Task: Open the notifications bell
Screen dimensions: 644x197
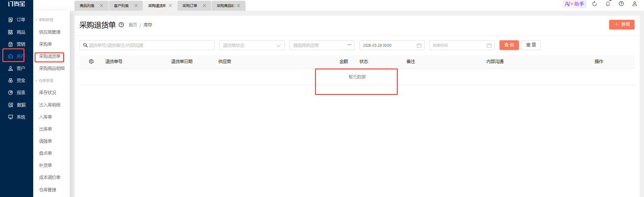Action: 608,4
